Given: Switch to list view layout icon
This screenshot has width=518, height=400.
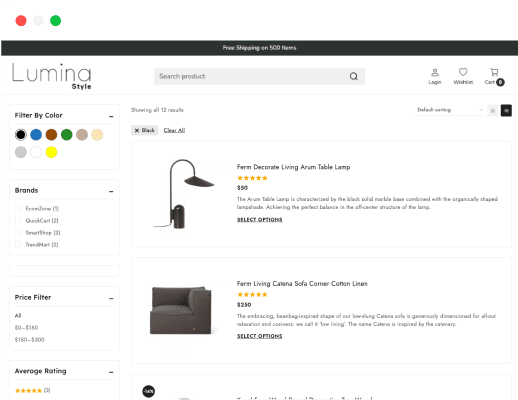Looking at the screenshot, I should (506, 110).
